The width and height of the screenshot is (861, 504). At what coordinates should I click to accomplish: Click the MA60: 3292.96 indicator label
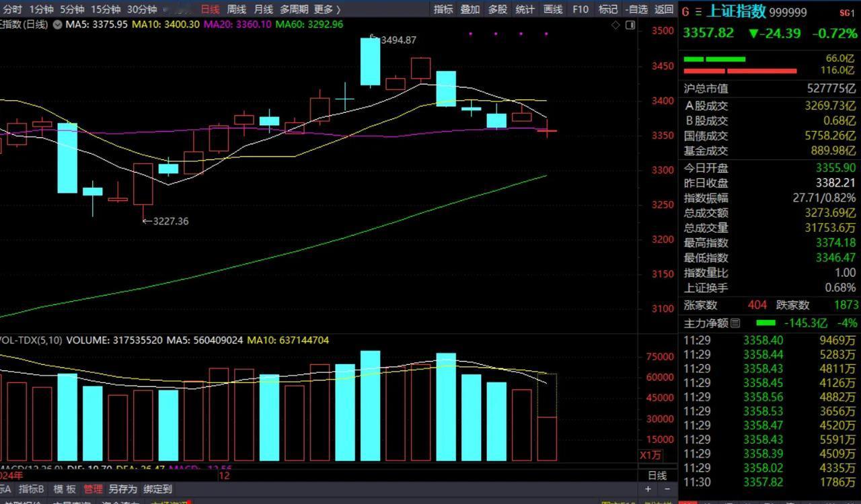pyautogui.click(x=309, y=24)
